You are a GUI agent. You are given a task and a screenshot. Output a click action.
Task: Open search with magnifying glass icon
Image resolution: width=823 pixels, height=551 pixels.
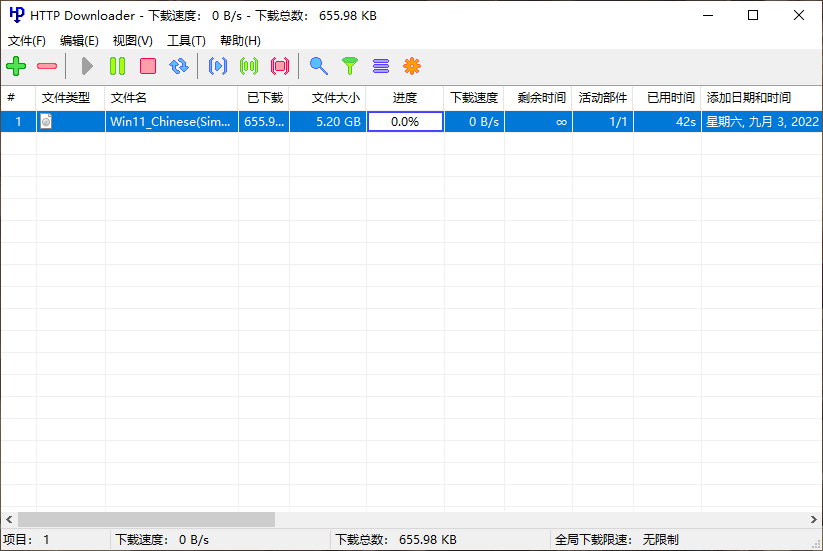tap(319, 66)
